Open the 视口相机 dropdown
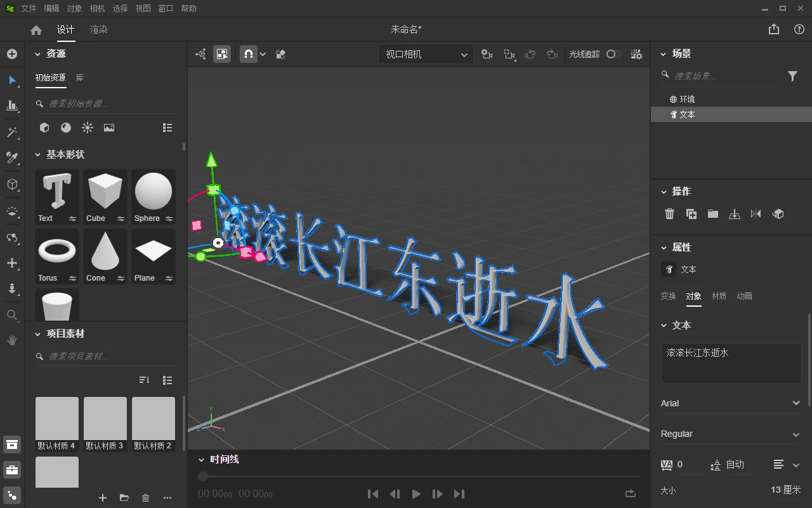This screenshot has width=812, height=508. (x=426, y=55)
